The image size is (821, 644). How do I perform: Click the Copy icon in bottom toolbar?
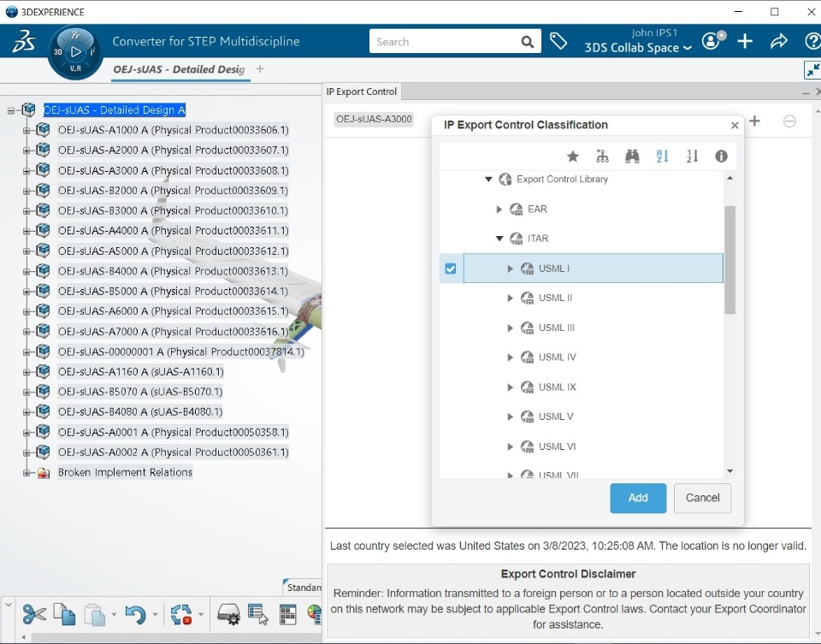click(65, 614)
